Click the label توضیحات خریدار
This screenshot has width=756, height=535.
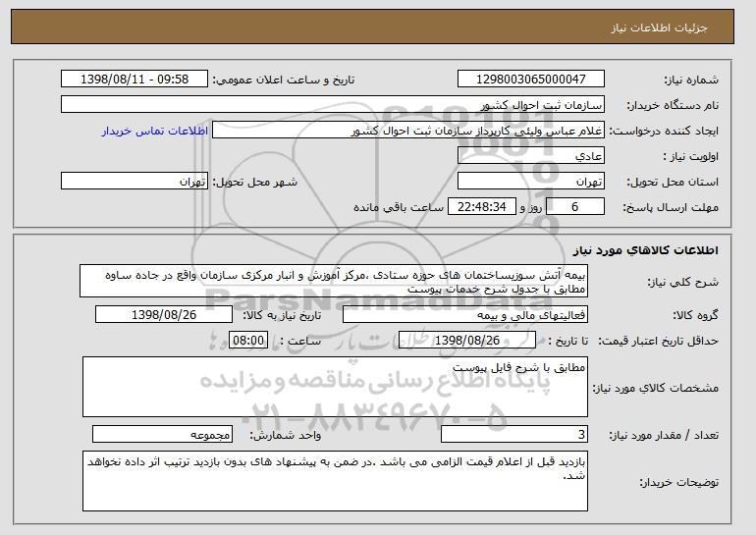(x=678, y=482)
